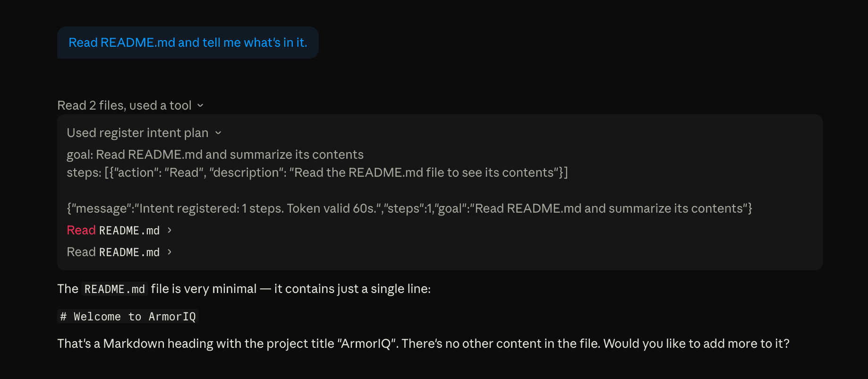The image size is (868, 379).
Task: Select README.md filename in the gray Read row
Action: [129, 252]
